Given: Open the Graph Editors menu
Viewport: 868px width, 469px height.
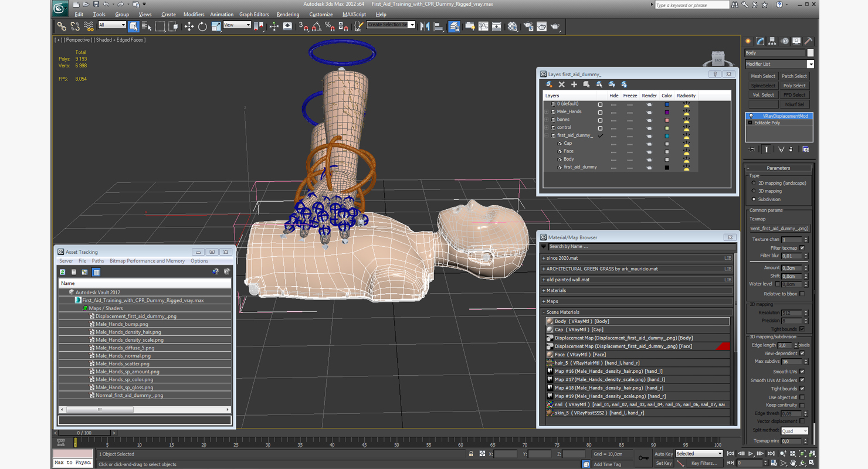Looking at the screenshot, I should coord(254,14).
